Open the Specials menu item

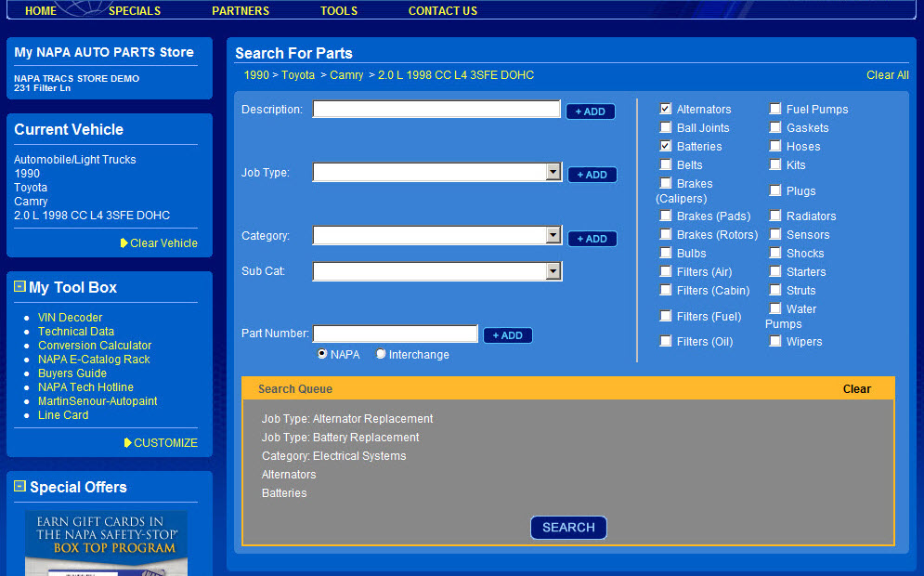(135, 11)
